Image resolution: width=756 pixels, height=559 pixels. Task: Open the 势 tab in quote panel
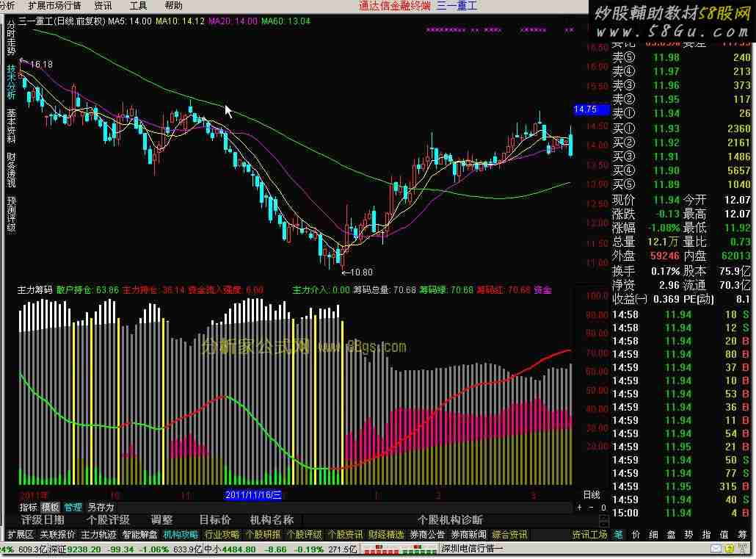688,535
